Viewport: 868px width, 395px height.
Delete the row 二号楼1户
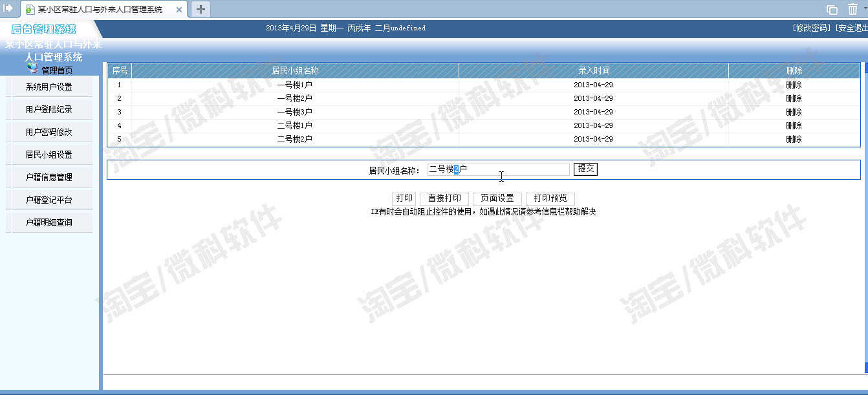pyautogui.click(x=794, y=125)
